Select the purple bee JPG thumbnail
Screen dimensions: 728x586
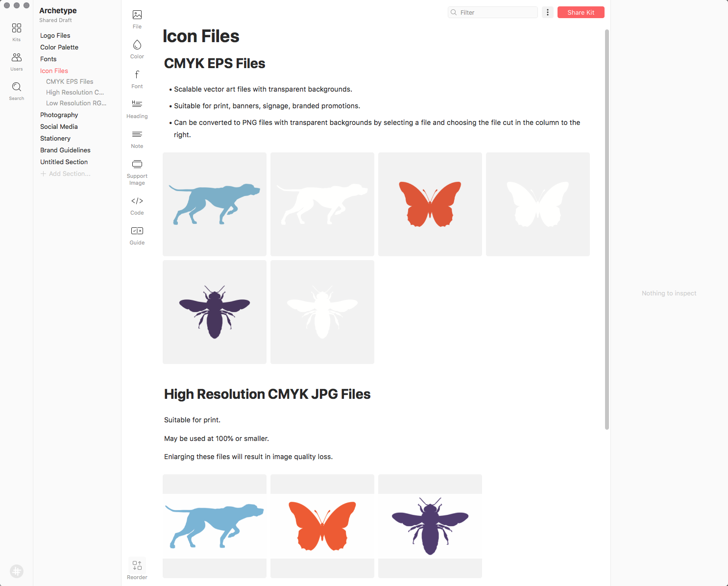click(430, 526)
